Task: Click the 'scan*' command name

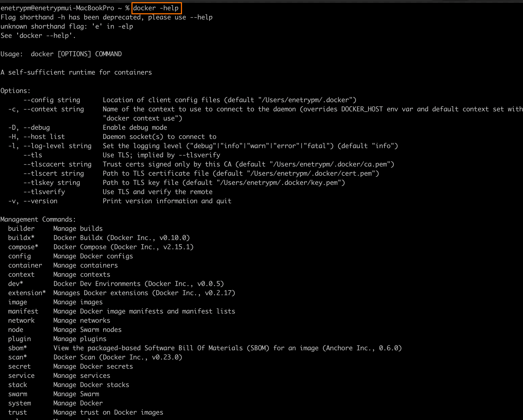Action: click(17, 357)
